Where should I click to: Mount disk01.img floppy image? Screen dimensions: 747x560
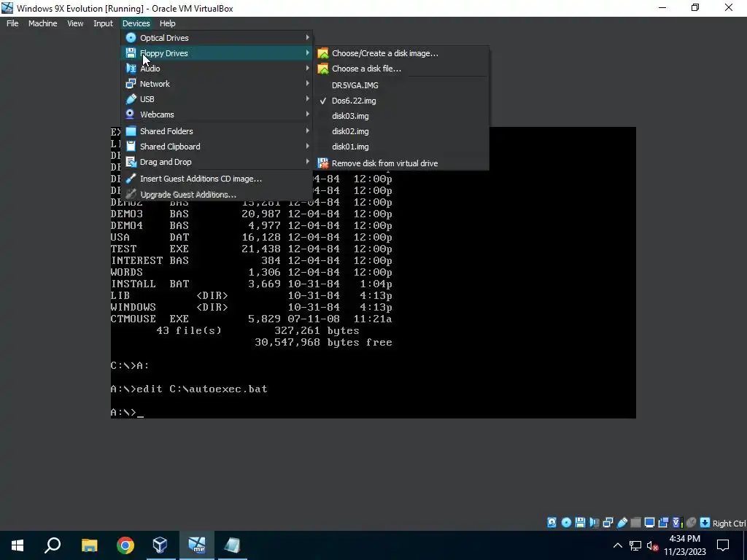click(401, 147)
